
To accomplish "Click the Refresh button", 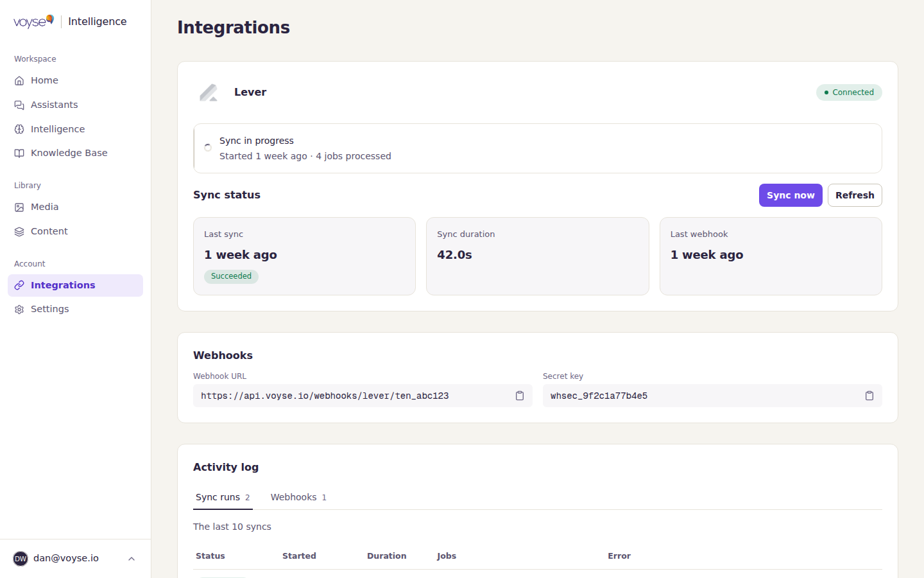I will tap(855, 195).
